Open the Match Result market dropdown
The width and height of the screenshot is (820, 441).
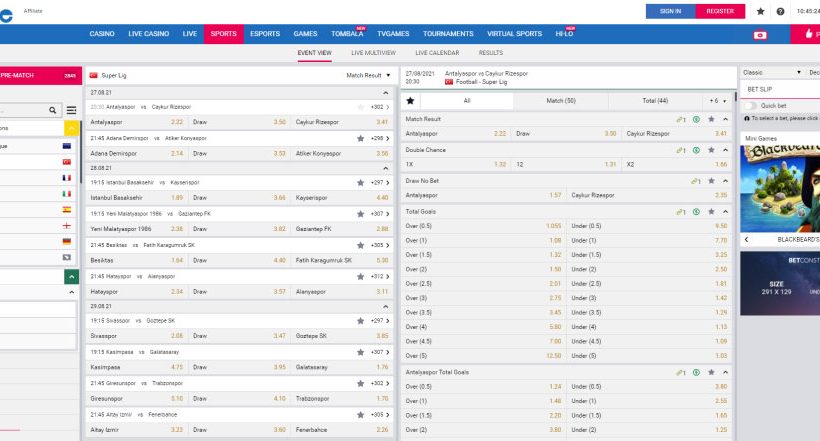coord(368,75)
